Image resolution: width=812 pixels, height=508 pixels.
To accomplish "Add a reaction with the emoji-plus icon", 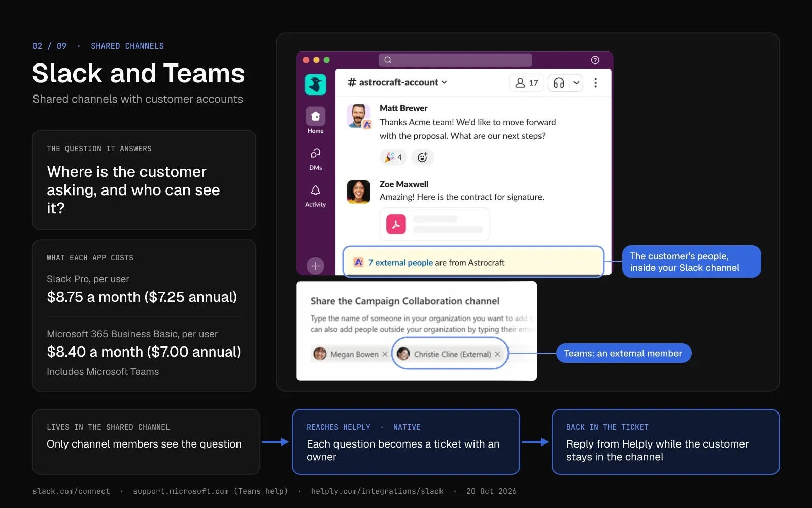I will click(422, 157).
